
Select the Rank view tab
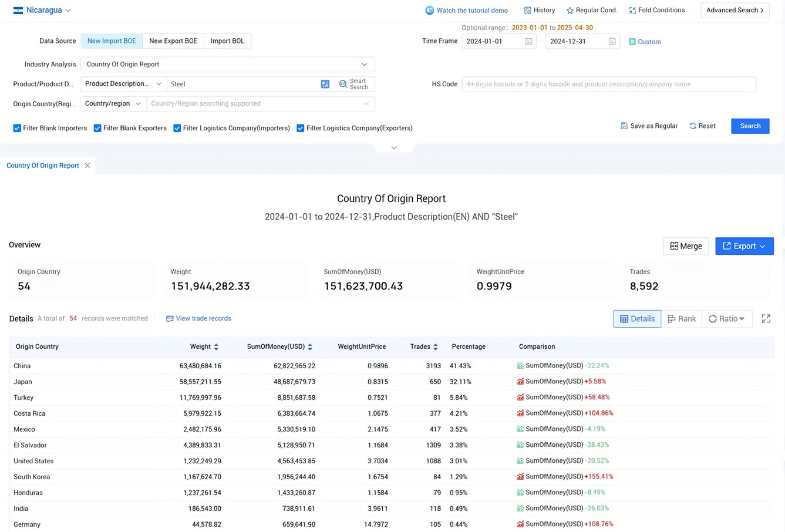(681, 319)
